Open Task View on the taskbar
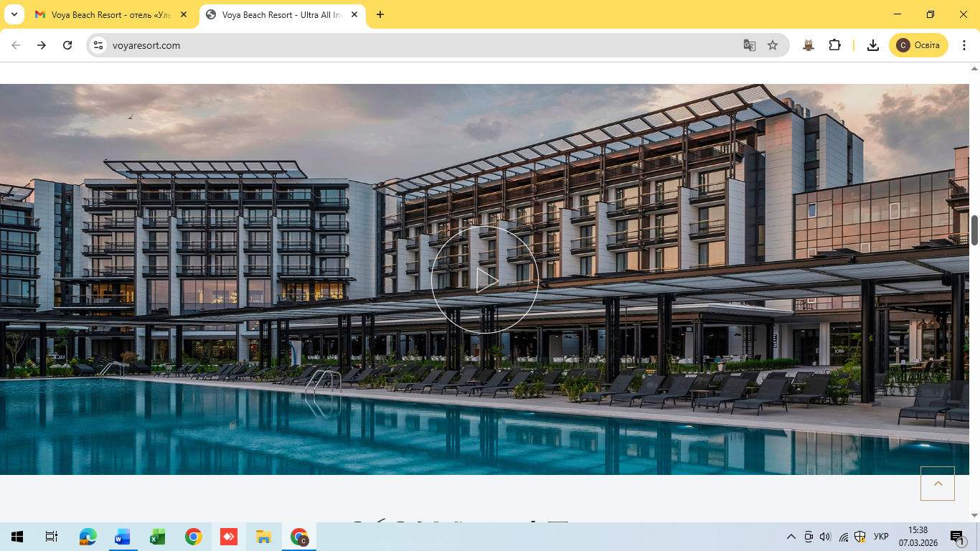This screenshot has height=551, width=980. [x=51, y=537]
